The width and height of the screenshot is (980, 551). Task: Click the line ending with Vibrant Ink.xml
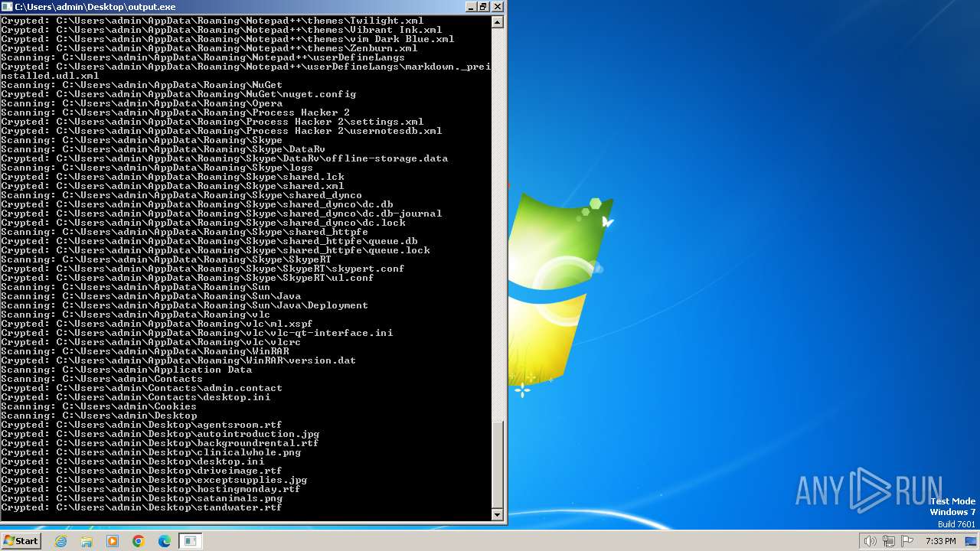coord(221,30)
